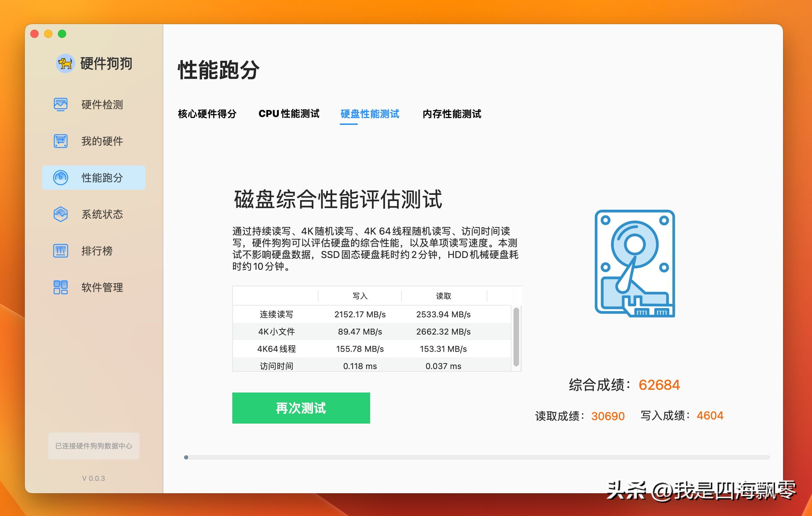Select the 硬盘性能测试 tab
Screen dimensions: 812x516
tap(370, 114)
